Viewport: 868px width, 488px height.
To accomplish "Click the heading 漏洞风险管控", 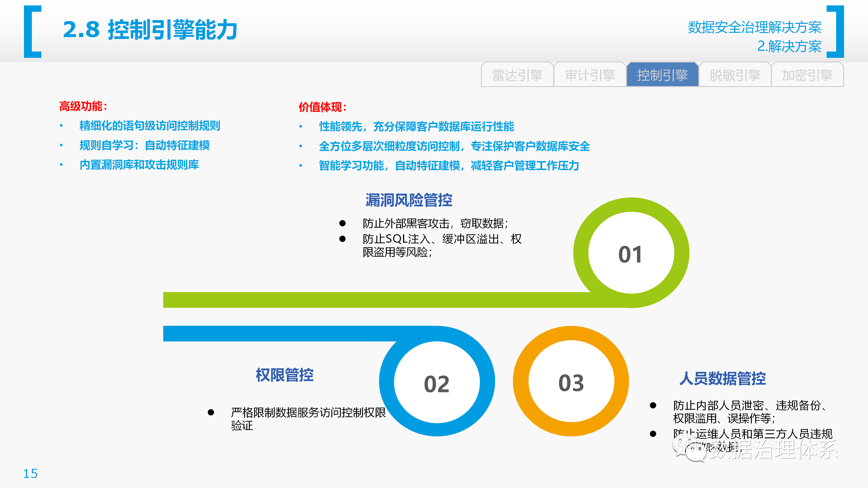I will (409, 200).
